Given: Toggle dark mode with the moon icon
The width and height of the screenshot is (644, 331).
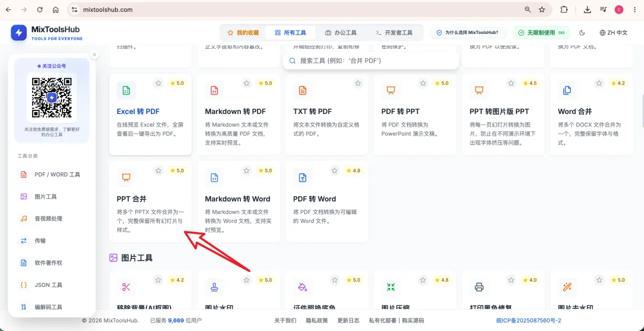Looking at the screenshot, I should [582, 33].
